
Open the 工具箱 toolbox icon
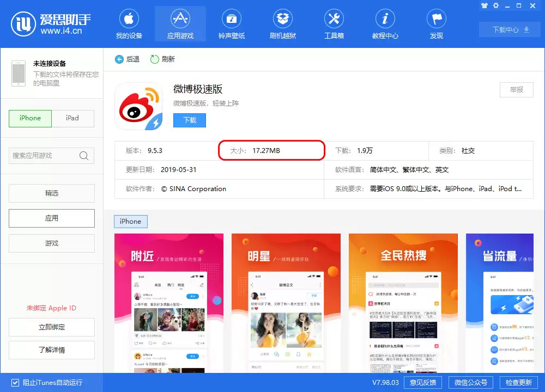pyautogui.click(x=334, y=19)
